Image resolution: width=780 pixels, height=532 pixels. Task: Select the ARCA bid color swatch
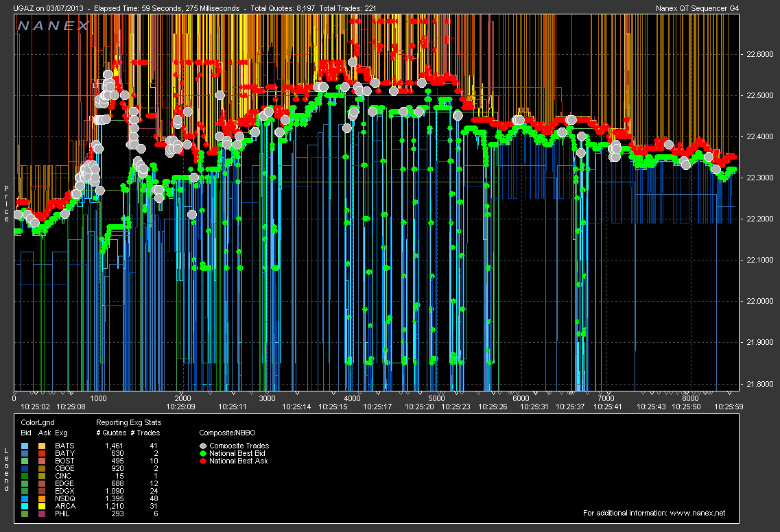(25, 506)
